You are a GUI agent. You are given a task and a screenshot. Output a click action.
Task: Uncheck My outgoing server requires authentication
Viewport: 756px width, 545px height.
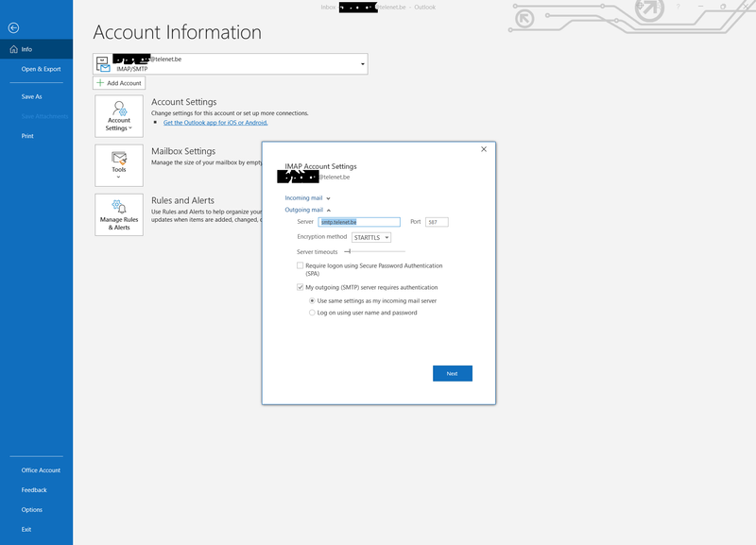(x=301, y=287)
